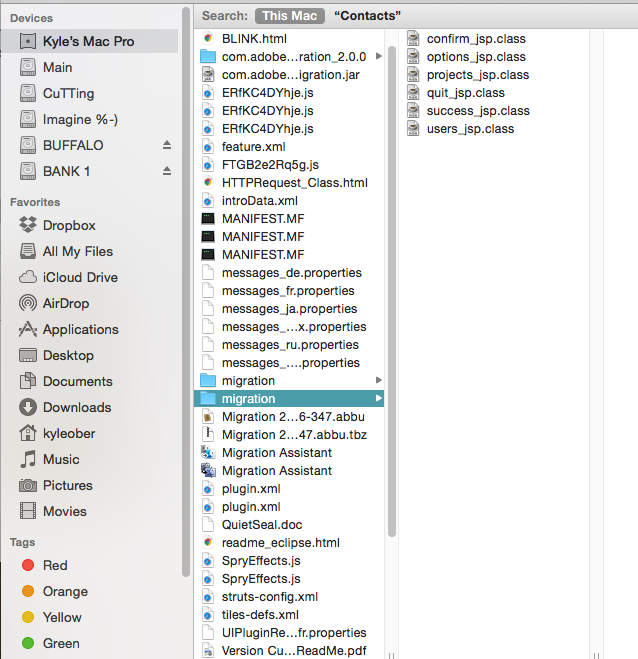Expand the unselected migration folder arrow
The width and height of the screenshot is (638, 659).
pos(379,380)
